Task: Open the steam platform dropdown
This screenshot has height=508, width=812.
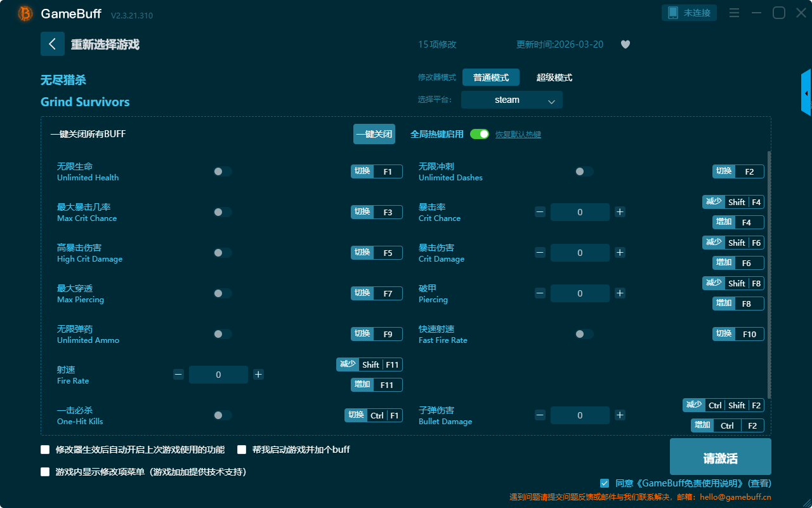Action: pyautogui.click(x=511, y=100)
